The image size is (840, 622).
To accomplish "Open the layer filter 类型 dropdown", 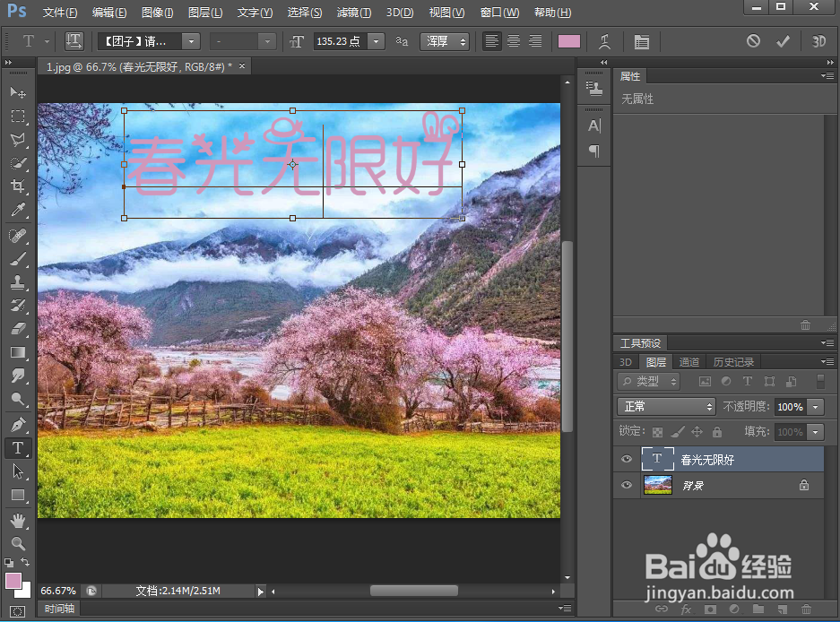I will click(x=648, y=382).
